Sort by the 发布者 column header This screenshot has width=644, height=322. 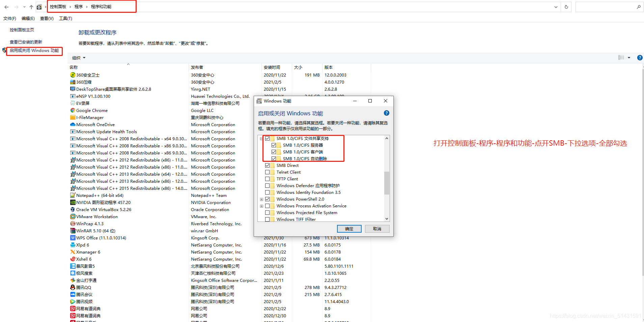click(x=225, y=67)
